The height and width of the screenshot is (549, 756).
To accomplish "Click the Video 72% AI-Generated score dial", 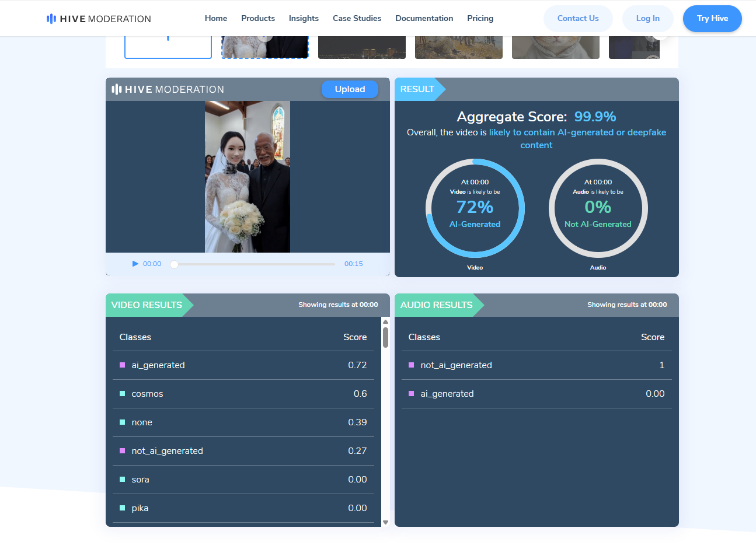I will click(475, 208).
